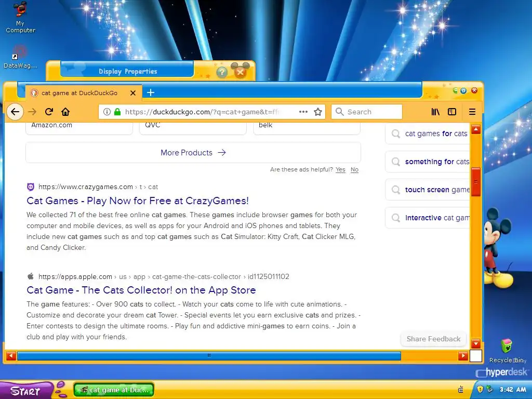
Task: Answer Yes to ads helpful question
Action: click(x=340, y=170)
